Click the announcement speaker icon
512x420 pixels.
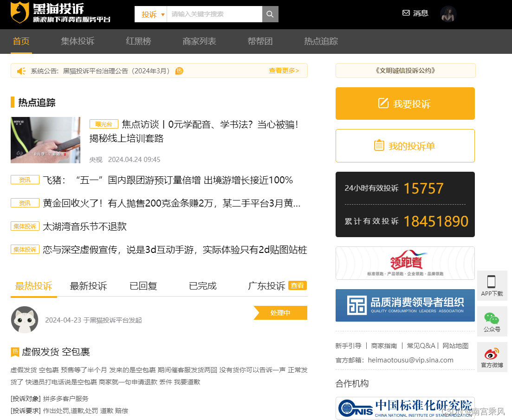click(x=21, y=71)
